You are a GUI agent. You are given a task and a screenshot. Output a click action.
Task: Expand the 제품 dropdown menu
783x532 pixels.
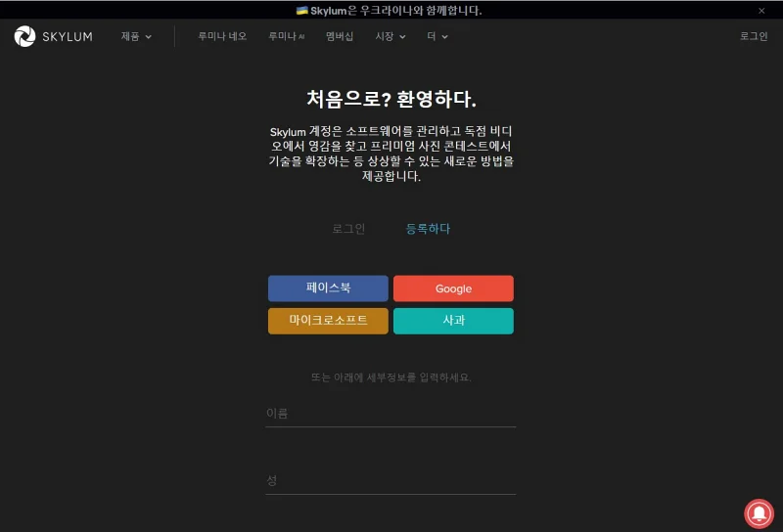(x=136, y=36)
